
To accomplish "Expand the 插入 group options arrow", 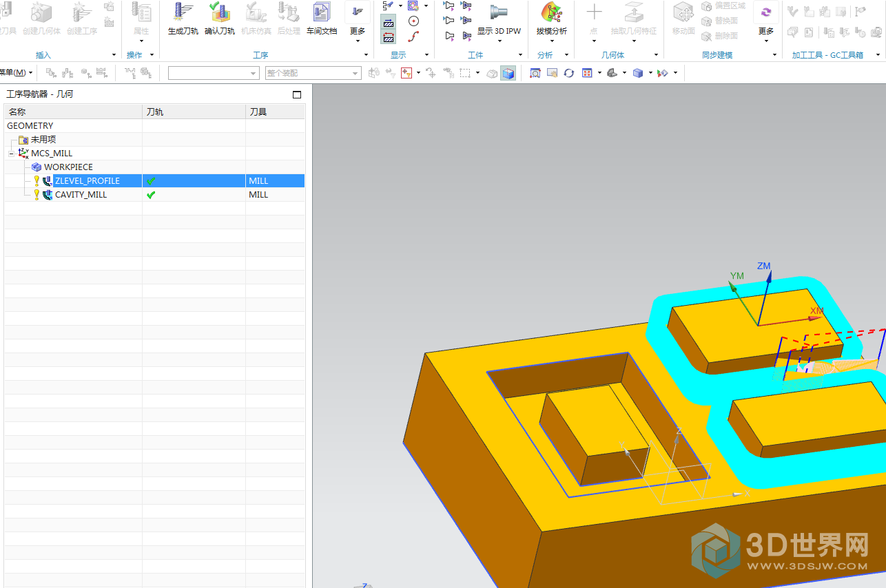I will (x=114, y=55).
